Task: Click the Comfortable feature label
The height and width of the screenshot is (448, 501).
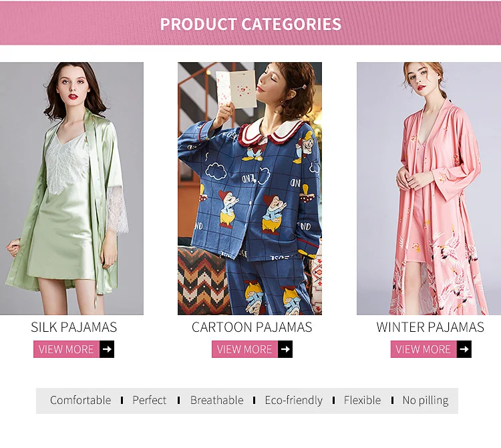Action: [x=80, y=401]
